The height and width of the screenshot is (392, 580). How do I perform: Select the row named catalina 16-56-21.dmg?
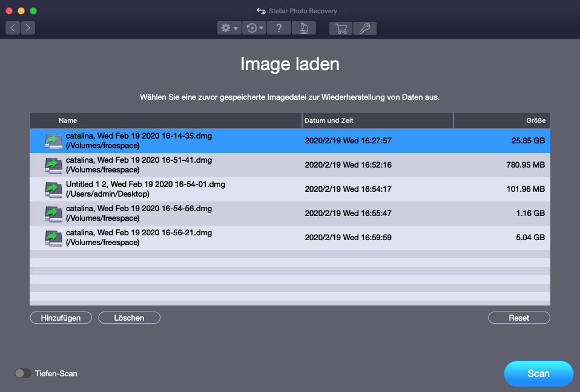pyautogui.click(x=290, y=238)
